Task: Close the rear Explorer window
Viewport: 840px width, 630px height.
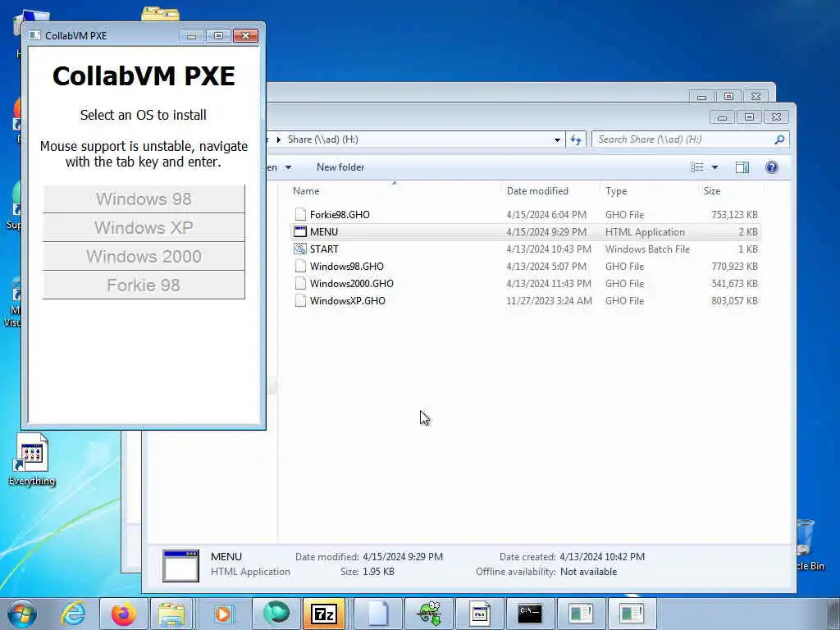Action: [x=756, y=97]
